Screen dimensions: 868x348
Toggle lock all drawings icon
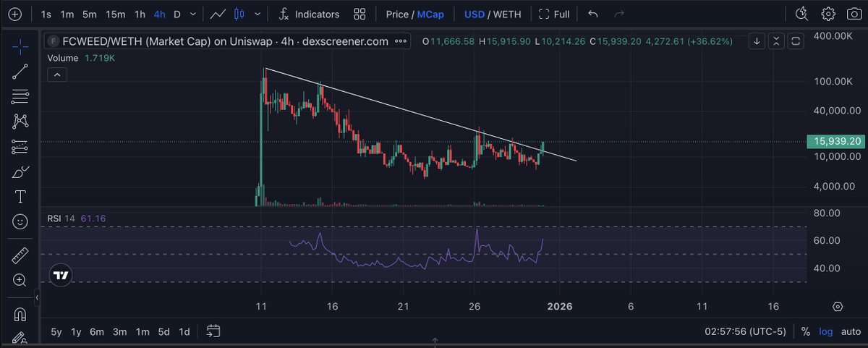[x=21, y=339]
